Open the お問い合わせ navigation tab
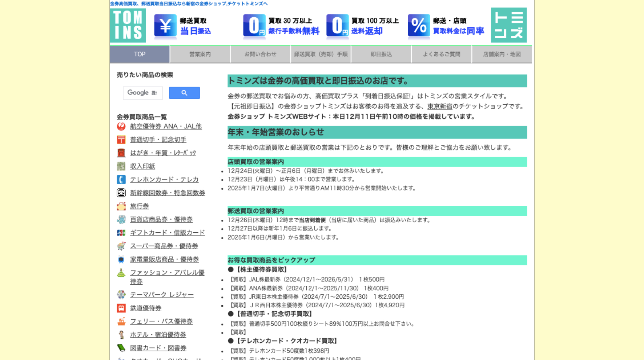Viewport: 644px width, 360px height. (260, 54)
